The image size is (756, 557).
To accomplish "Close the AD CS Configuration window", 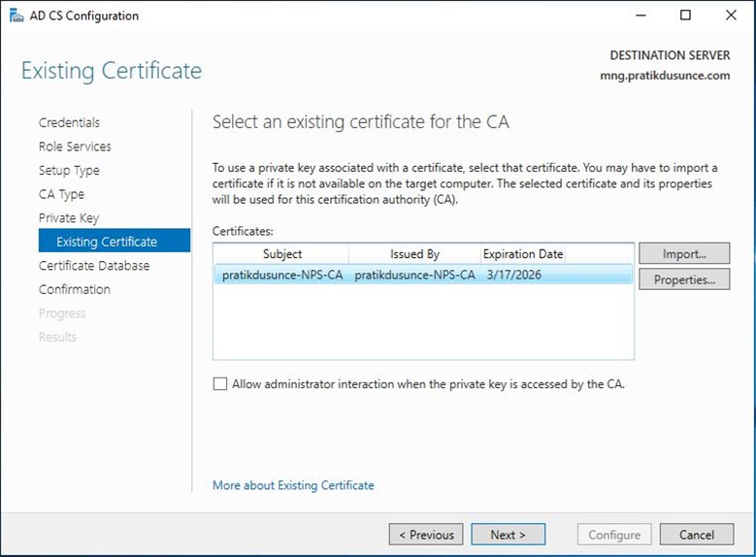I will 731,16.
